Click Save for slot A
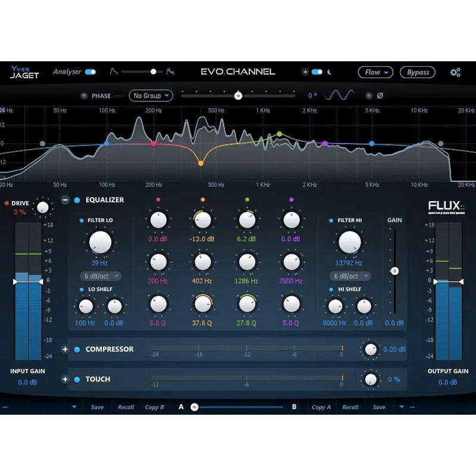The width and height of the screenshot is (476, 476). point(97,408)
